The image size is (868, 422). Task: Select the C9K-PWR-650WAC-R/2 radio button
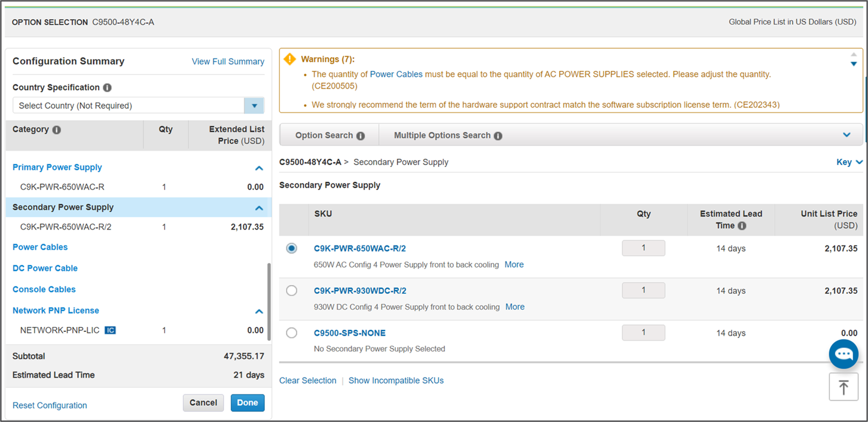click(292, 248)
